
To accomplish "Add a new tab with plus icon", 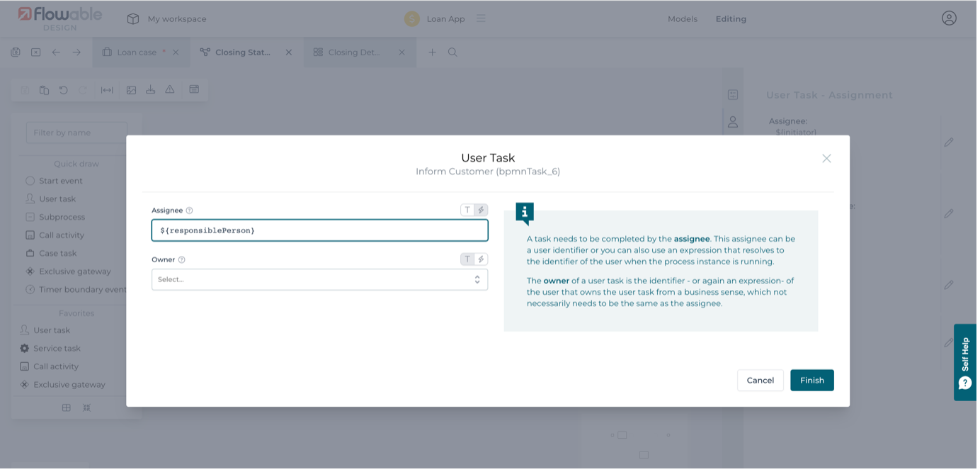I will click(432, 52).
